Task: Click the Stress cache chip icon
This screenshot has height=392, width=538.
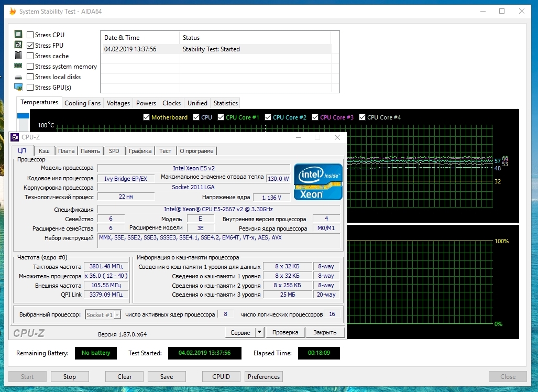Action: 18,55
